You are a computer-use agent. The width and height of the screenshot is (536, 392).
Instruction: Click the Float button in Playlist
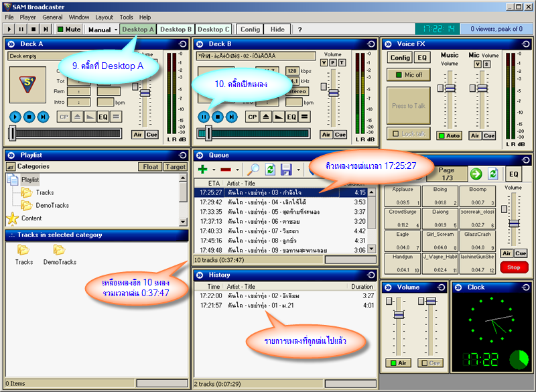coord(150,167)
